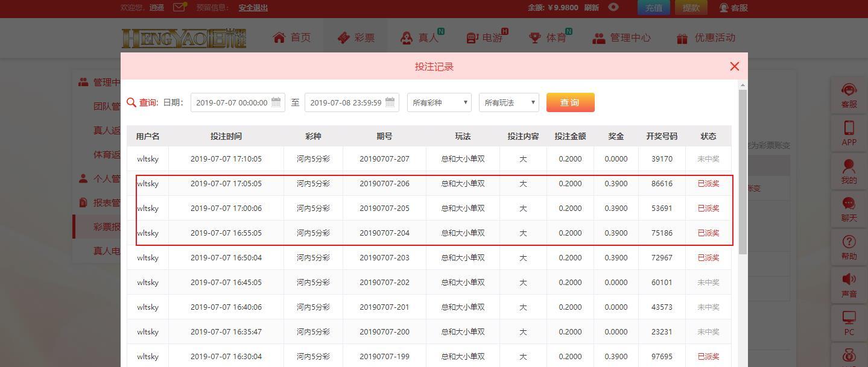The height and width of the screenshot is (367, 868).
Task: Click the 帮助 help icon in the right sidebar
Action: tap(849, 242)
